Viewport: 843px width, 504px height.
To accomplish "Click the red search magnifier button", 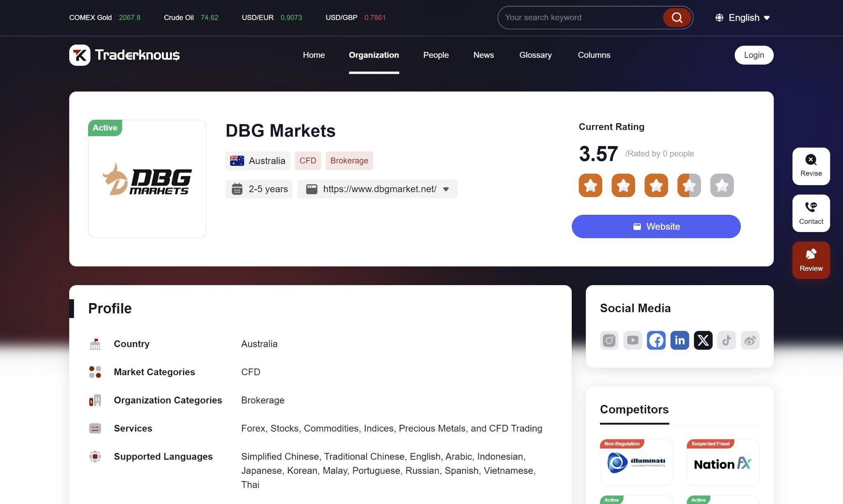I will (677, 18).
